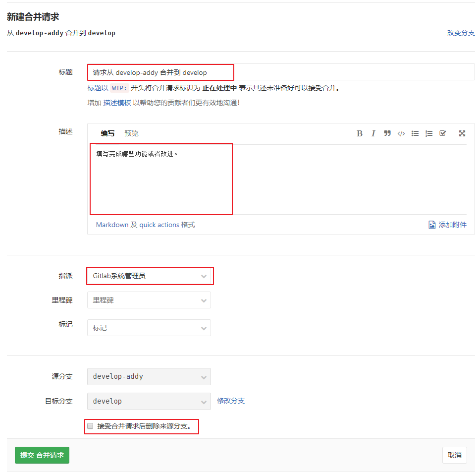This screenshot has width=476, height=475.
Task: Add a bulleted list to description
Action: (415, 133)
